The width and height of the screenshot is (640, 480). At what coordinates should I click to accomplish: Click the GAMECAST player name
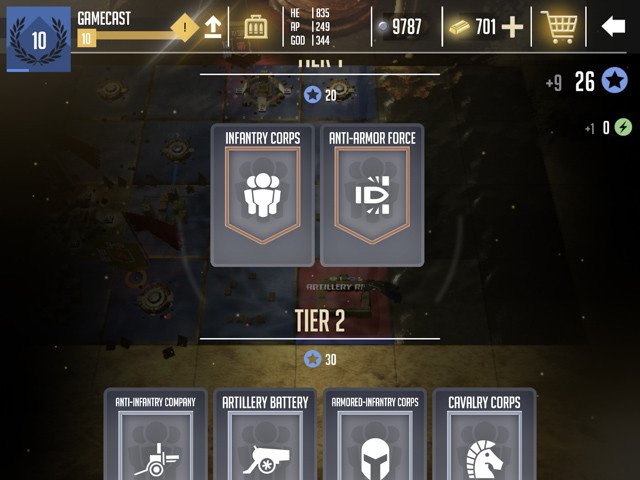[x=104, y=18]
